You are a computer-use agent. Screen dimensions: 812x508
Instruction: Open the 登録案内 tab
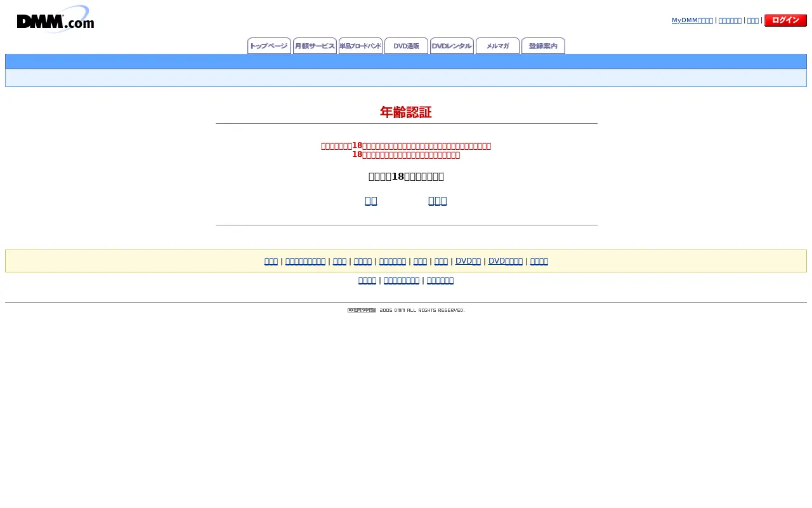click(x=543, y=46)
